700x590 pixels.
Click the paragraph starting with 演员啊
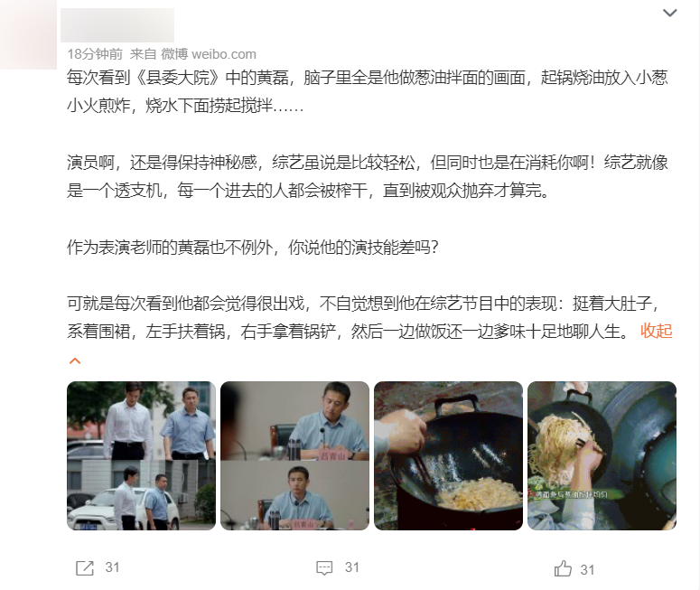(x=368, y=176)
